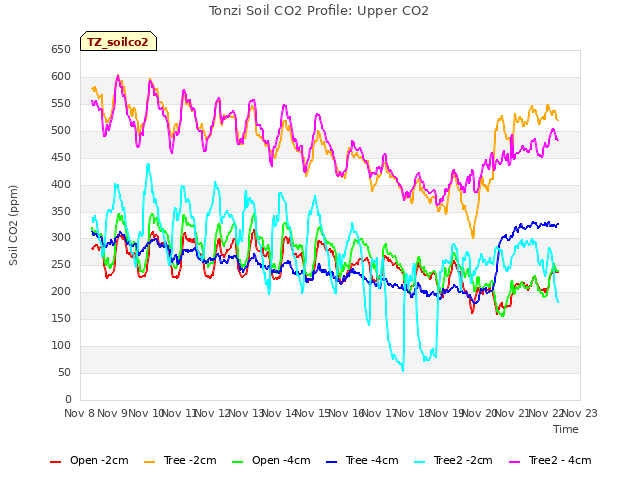Click the orange Tree -2cm legend swatch
640x480 pixels.
149,462
